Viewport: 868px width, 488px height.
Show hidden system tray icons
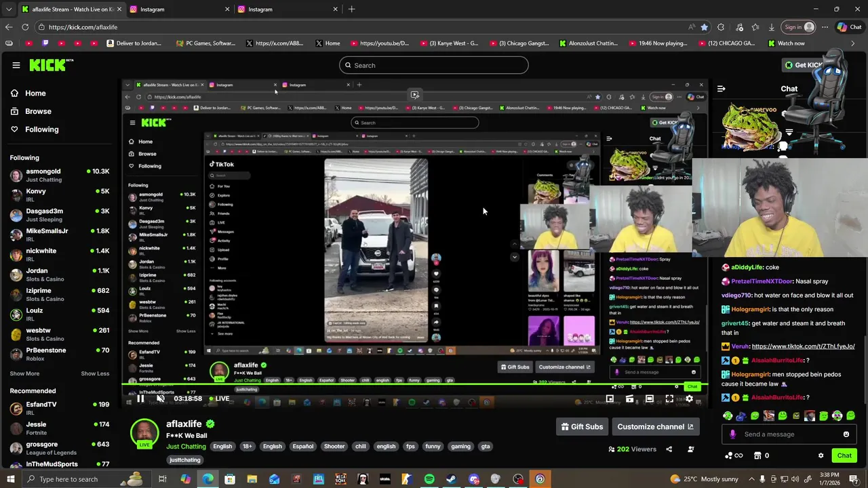pyautogui.click(x=751, y=479)
